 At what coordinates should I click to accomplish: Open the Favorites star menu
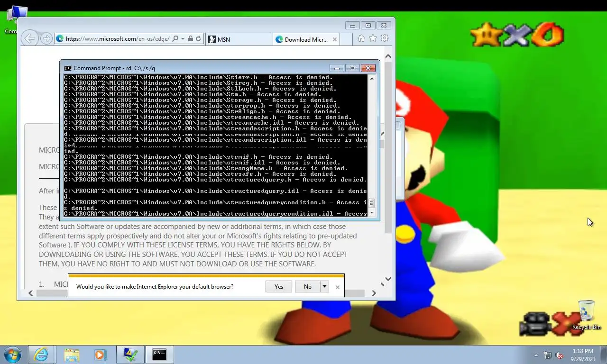point(373,38)
